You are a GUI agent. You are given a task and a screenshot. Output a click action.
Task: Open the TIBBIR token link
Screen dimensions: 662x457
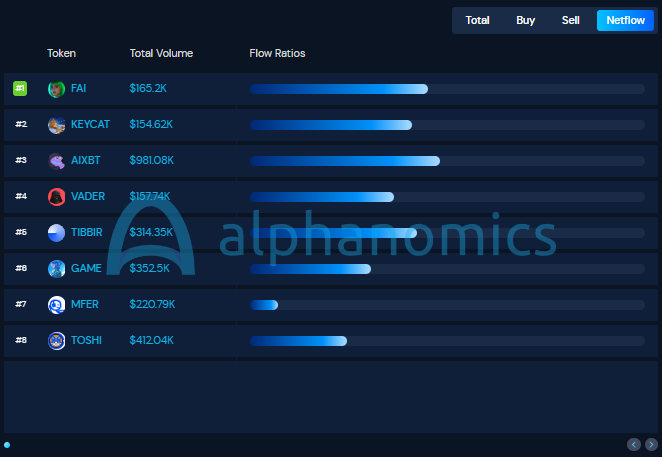(87, 232)
